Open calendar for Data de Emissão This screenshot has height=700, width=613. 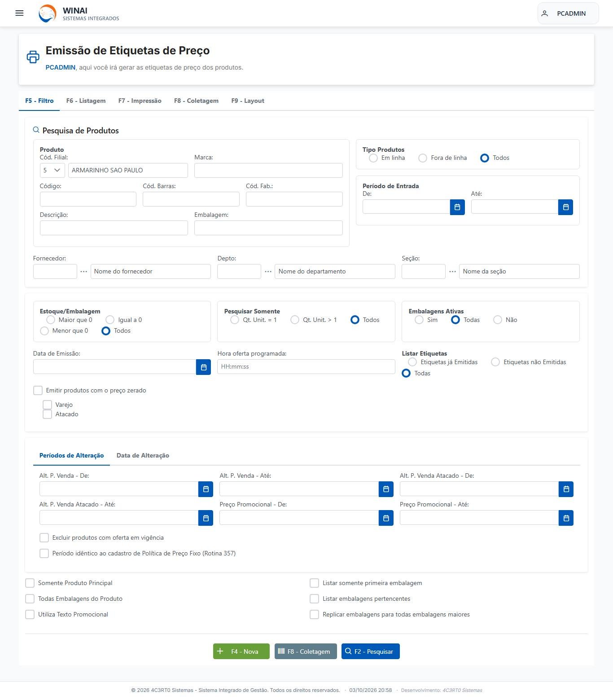pyautogui.click(x=203, y=367)
